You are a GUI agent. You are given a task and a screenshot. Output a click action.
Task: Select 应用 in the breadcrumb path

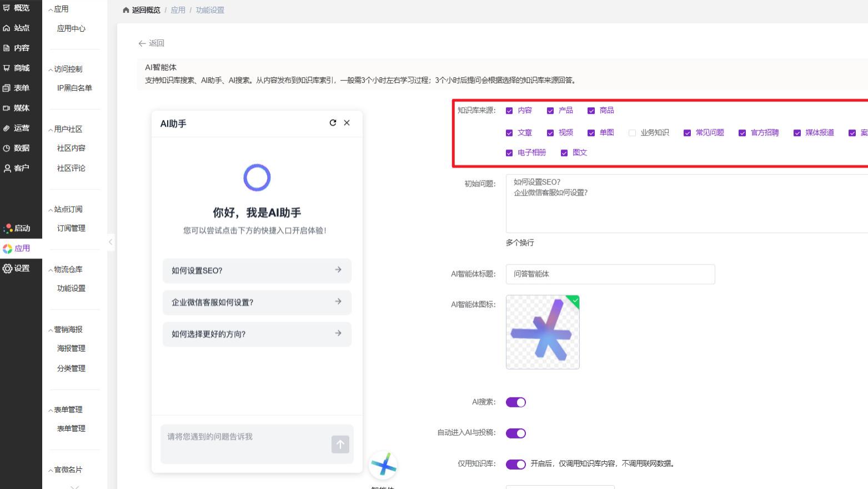coord(178,9)
